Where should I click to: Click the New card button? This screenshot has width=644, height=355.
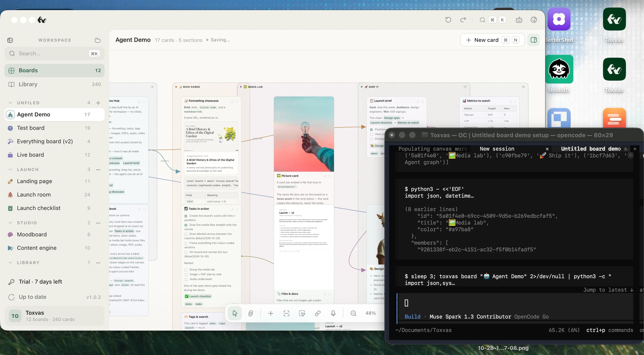[x=492, y=40]
